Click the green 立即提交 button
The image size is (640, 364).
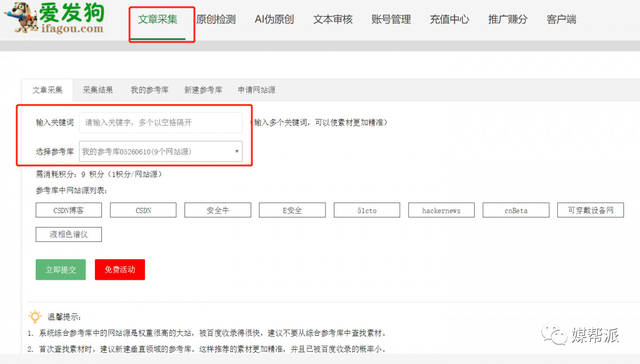[61, 269]
